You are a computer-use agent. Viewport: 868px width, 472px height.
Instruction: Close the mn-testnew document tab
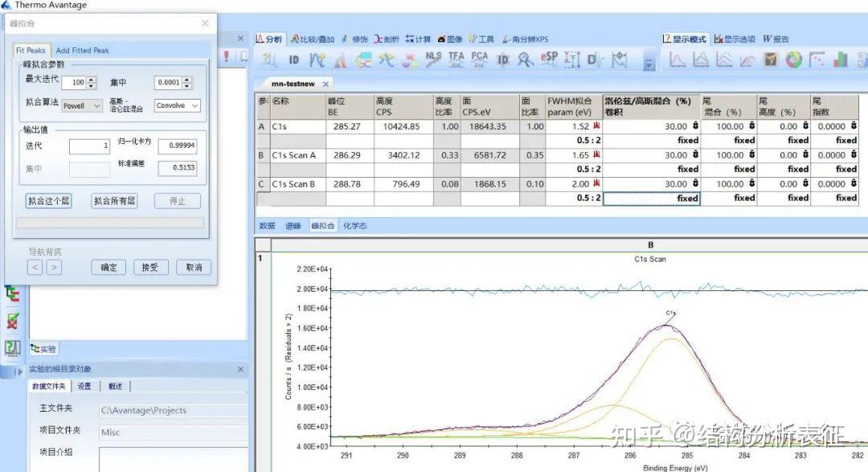(325, 84)
